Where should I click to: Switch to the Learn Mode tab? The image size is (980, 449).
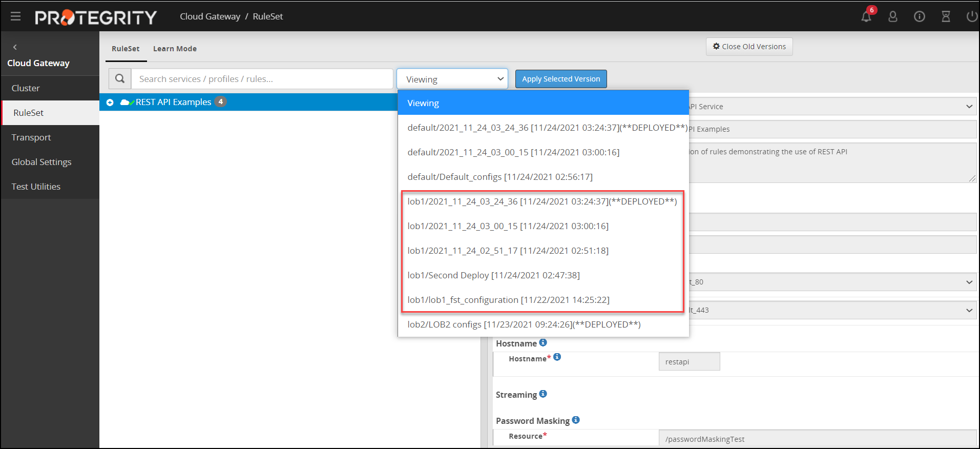click(175, 49)
